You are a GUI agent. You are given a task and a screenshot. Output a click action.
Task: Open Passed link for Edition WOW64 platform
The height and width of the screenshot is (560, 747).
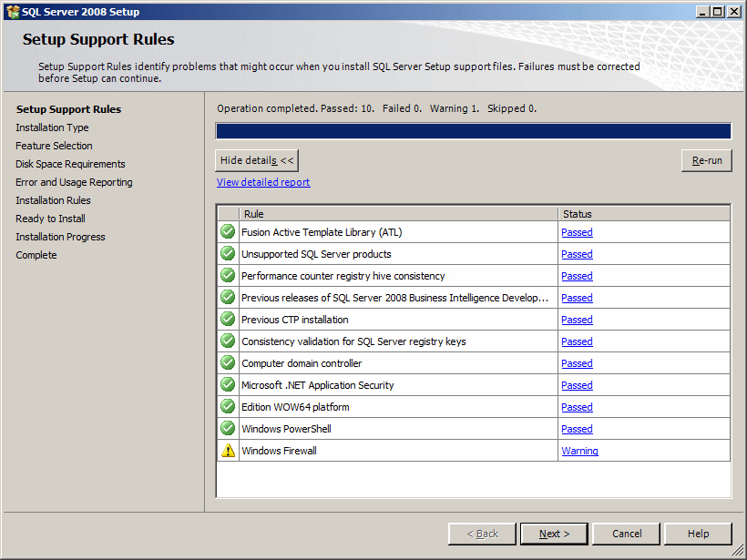pyautogui.click(x=577, y=408)
